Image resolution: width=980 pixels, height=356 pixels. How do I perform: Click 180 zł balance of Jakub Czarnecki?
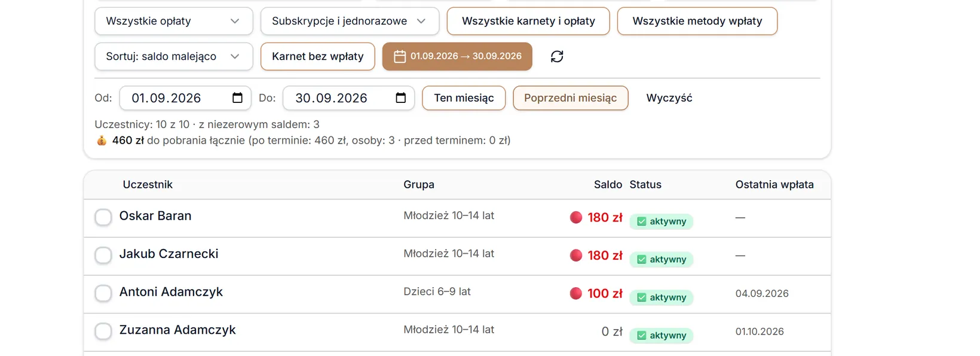point(605,255)
